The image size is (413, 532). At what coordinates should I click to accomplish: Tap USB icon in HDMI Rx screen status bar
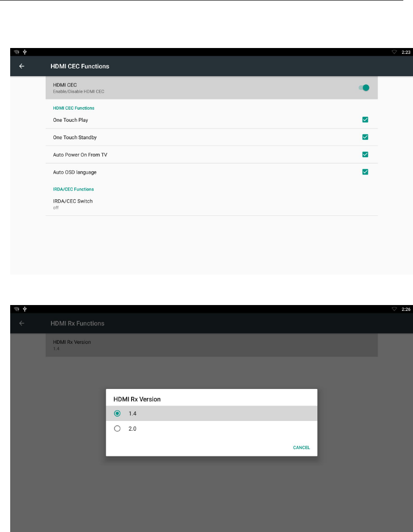(25, 309)
